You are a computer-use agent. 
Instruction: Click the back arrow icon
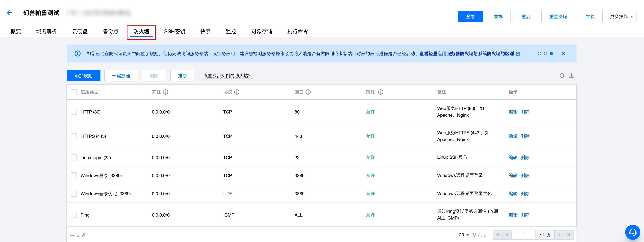pyautogui.click(x=10, y=13)
